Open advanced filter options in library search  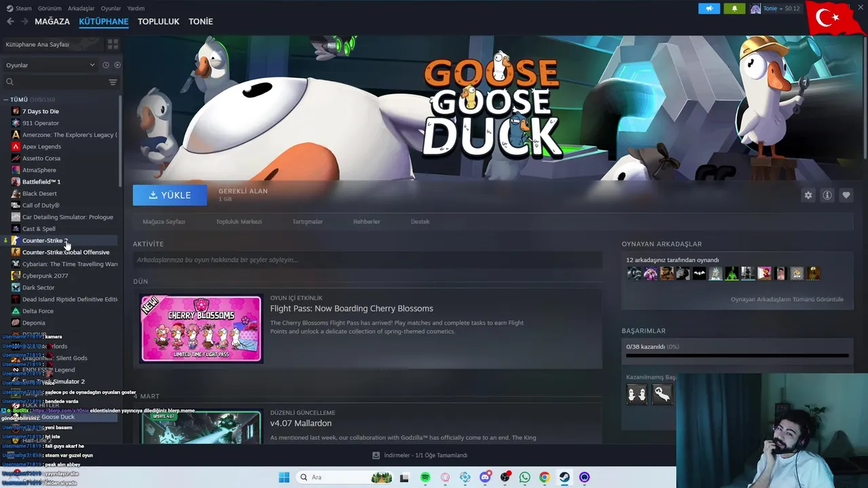[113, 82]
